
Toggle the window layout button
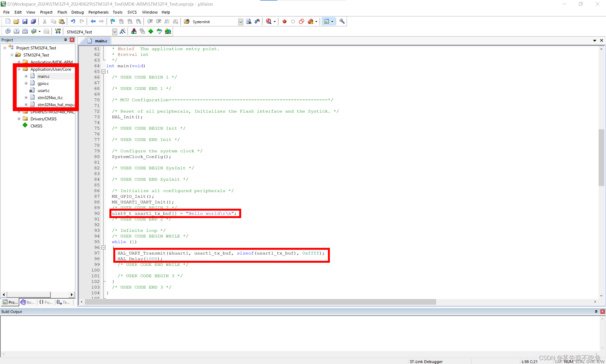(x=326, y=21)
